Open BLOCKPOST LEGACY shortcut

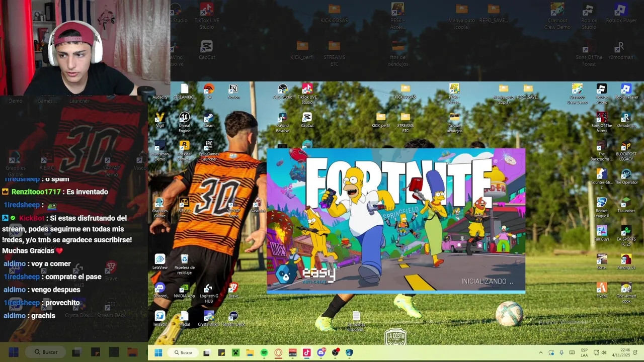[x=626, y=151]
